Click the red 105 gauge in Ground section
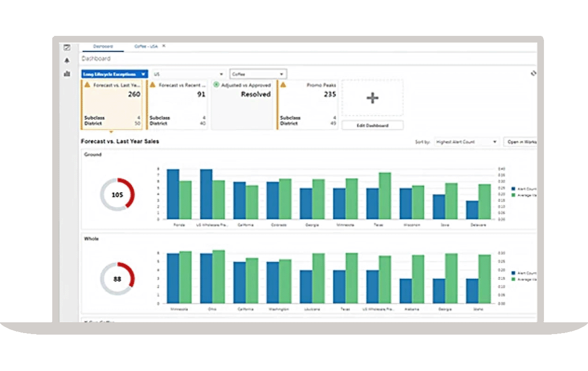This screenshot has height=371, width=588. (x=117, y=194)
